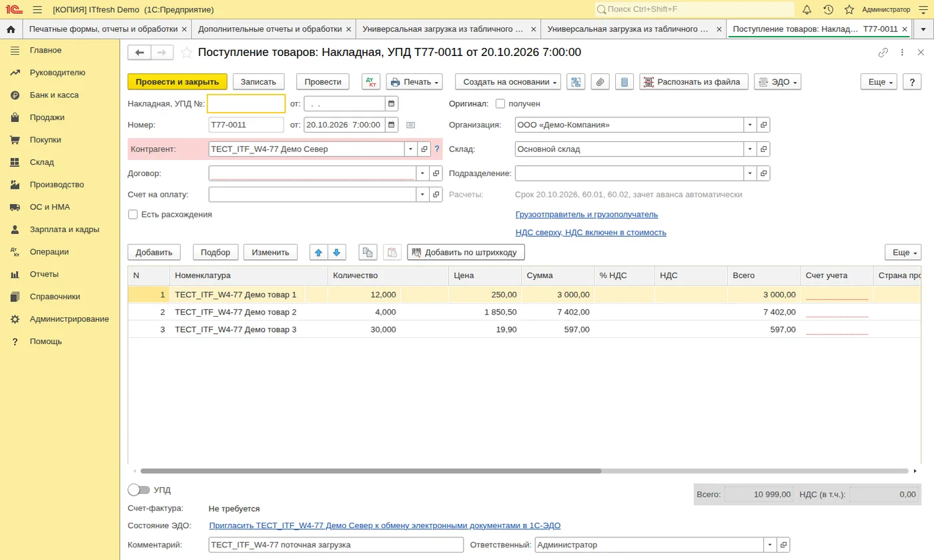The height and width of the screenshot is (560, 934).
Task: Click the Комментарий input field
Action: click(336, 545)
